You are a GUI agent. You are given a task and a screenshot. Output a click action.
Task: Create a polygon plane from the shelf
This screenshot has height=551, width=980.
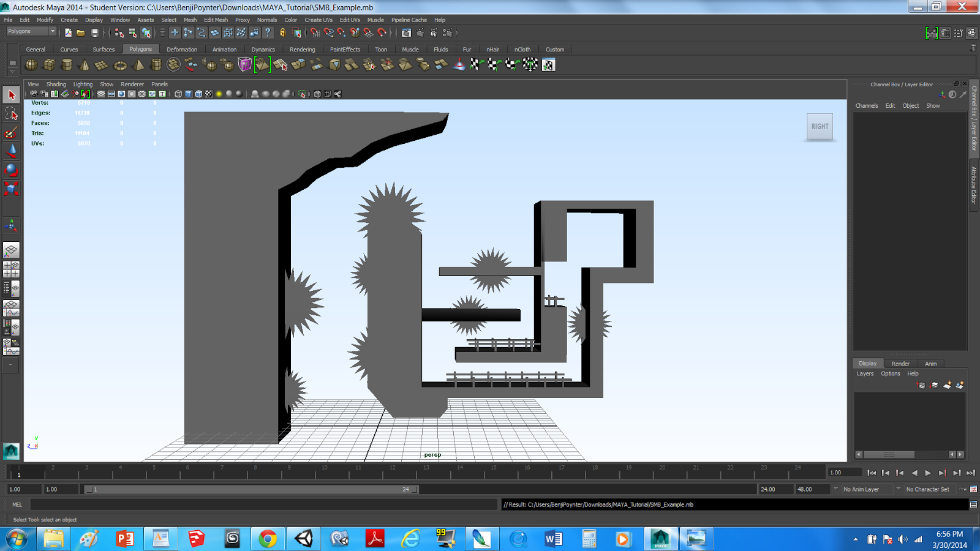[102, 64]
